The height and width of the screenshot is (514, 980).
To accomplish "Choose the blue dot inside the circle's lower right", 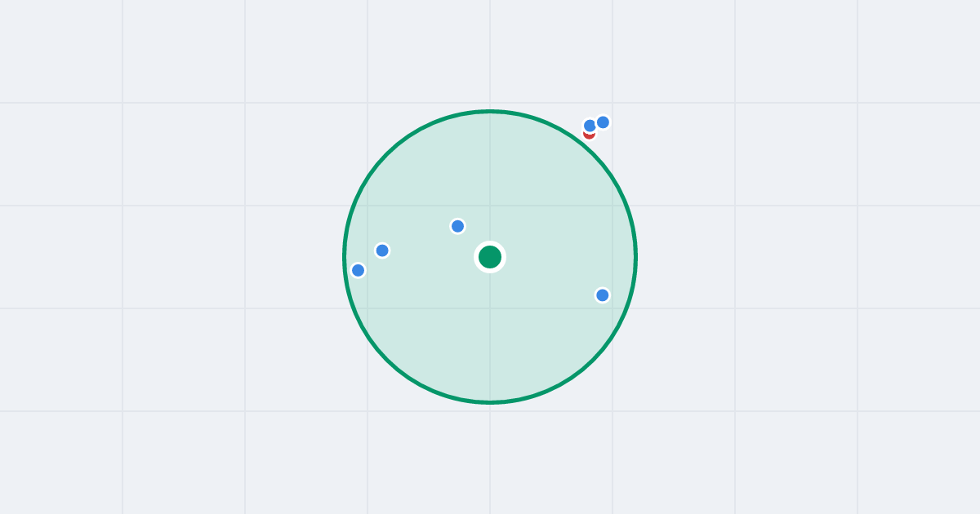I will tap(603, 295).
